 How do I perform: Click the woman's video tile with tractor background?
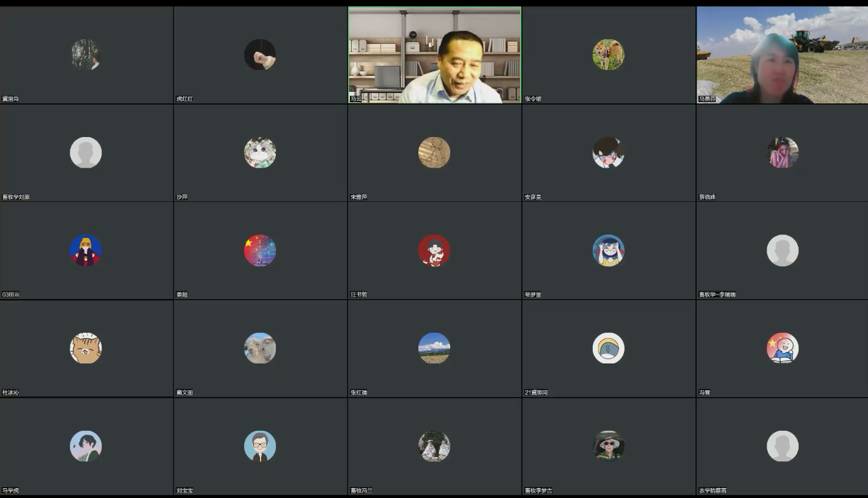pos(782,55)
